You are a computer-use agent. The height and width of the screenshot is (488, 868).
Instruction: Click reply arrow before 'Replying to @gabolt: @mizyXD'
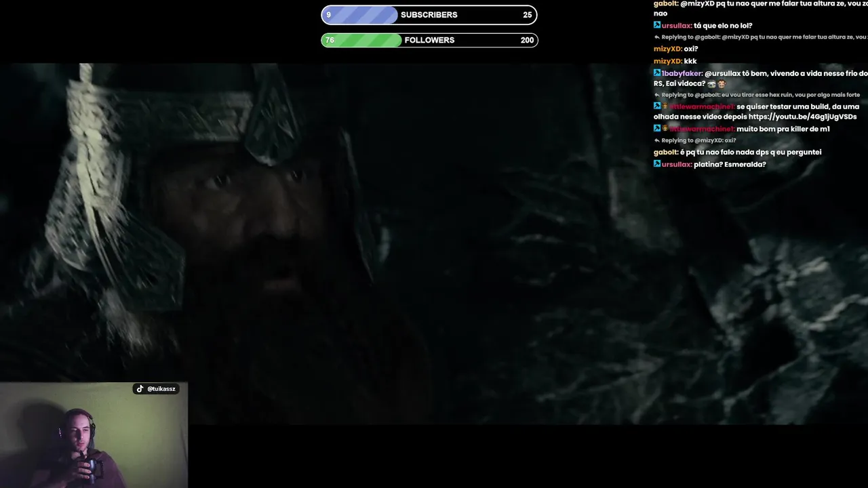[x=656, y=37]
